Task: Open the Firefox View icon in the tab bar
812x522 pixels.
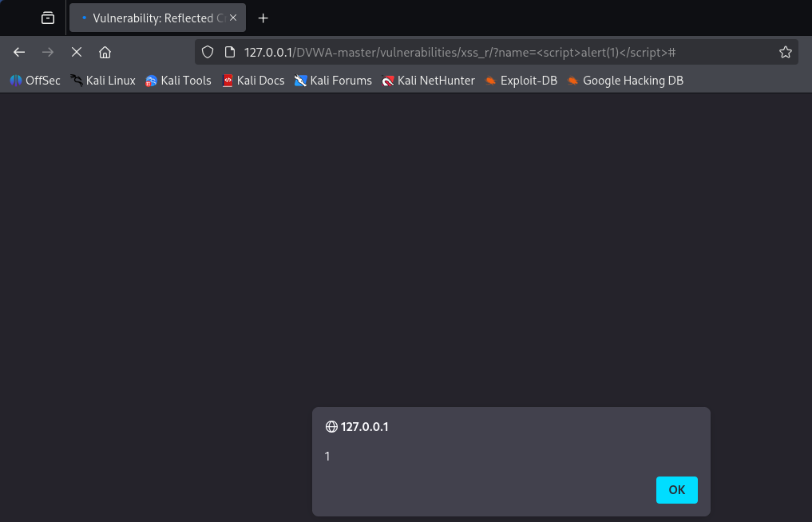Action: 48,18
